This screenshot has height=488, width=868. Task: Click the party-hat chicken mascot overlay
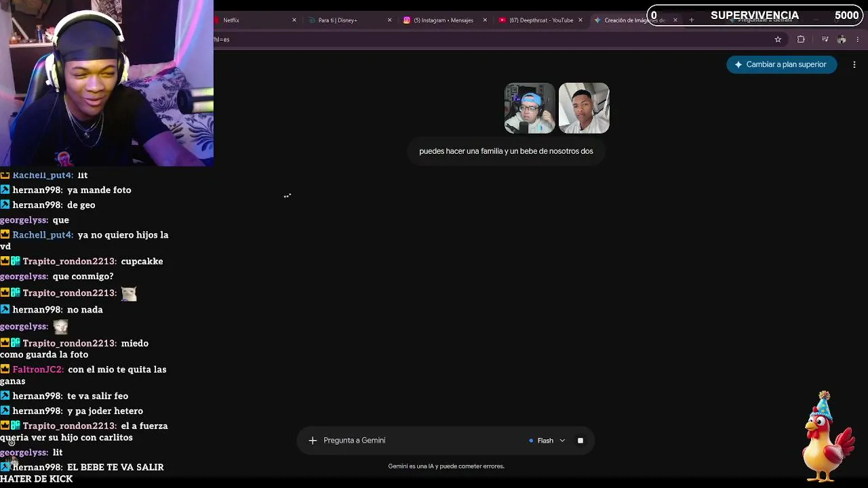[x=828, y=436]
